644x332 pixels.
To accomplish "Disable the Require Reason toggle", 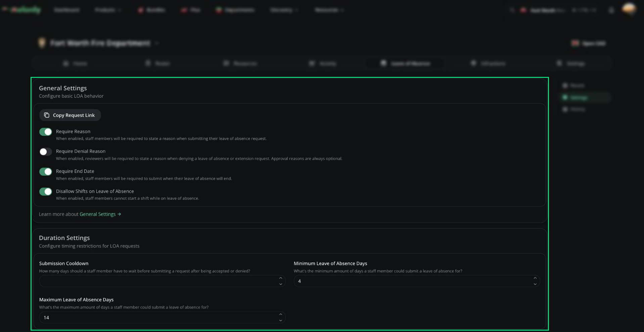I will [46, 132].
